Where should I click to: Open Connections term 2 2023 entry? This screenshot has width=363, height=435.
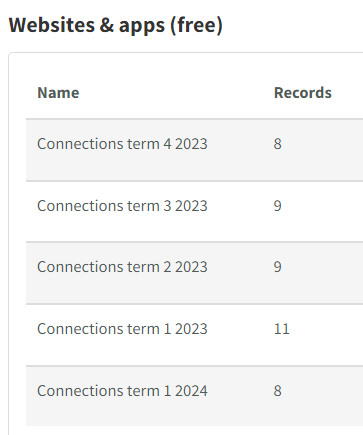pyautogui.click(x=122, y=267)
